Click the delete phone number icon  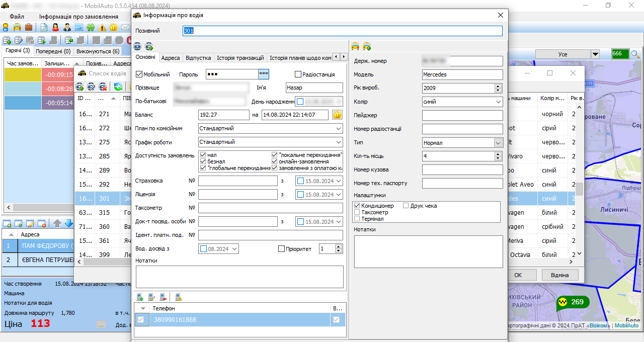tap(163, 297)
